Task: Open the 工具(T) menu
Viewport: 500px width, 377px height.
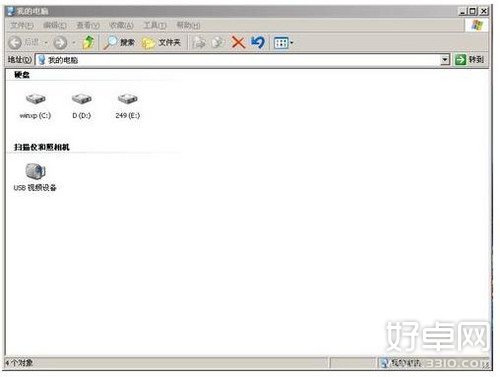Action: [x=155, y=25]
